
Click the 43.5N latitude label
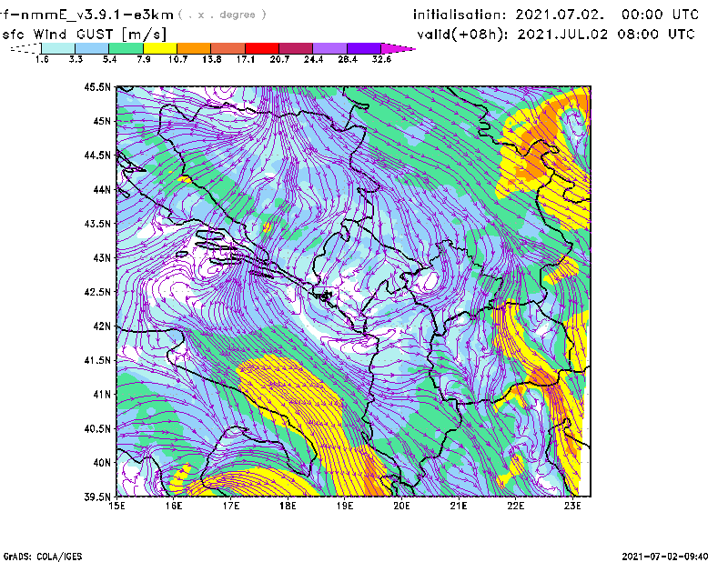[x=97, y=224]
